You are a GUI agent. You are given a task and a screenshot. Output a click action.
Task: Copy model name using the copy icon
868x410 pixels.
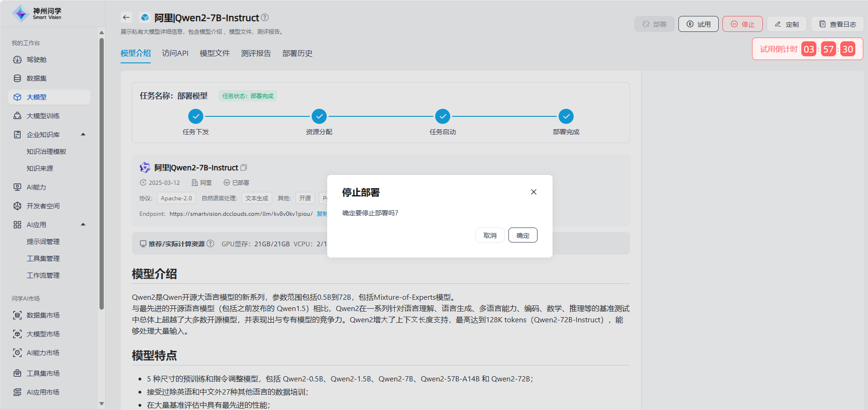pyautogui.click(x=244, y=167)
